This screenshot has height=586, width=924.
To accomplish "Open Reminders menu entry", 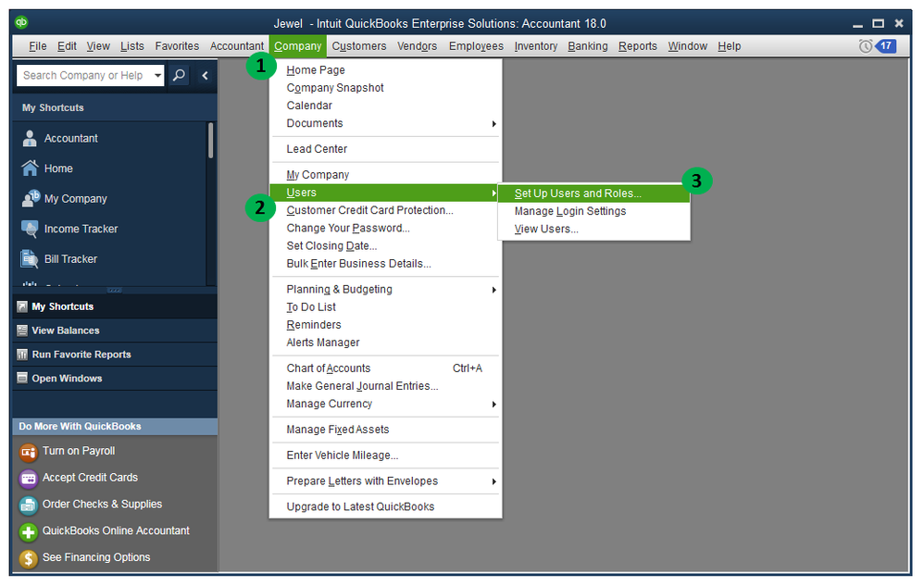I will click(x=385, y=325).
